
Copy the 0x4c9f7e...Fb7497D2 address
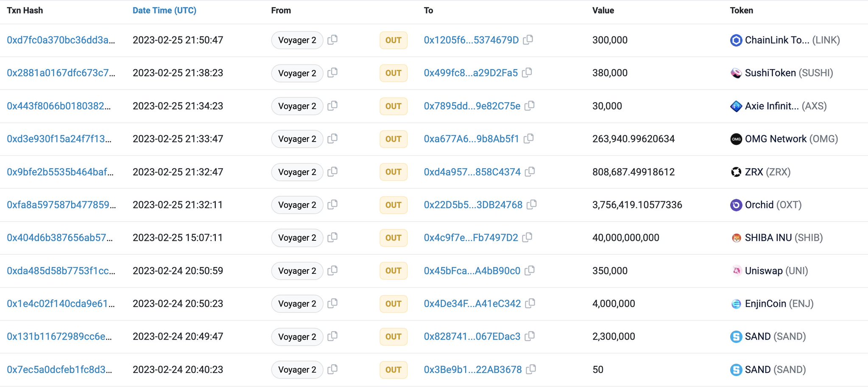click(527, 237)
